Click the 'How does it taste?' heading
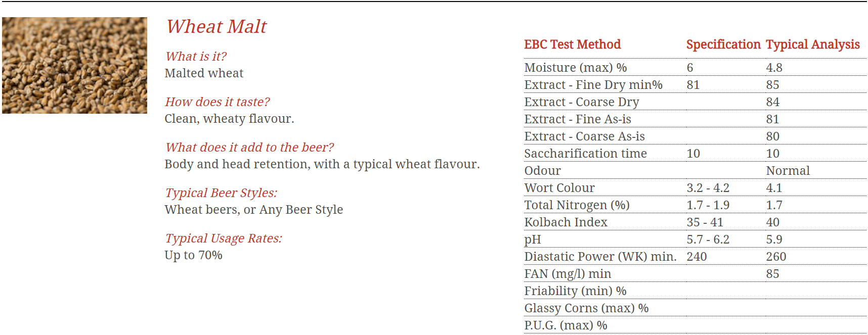The height and width of the screenshot is (335, 868). pos(217,102)
